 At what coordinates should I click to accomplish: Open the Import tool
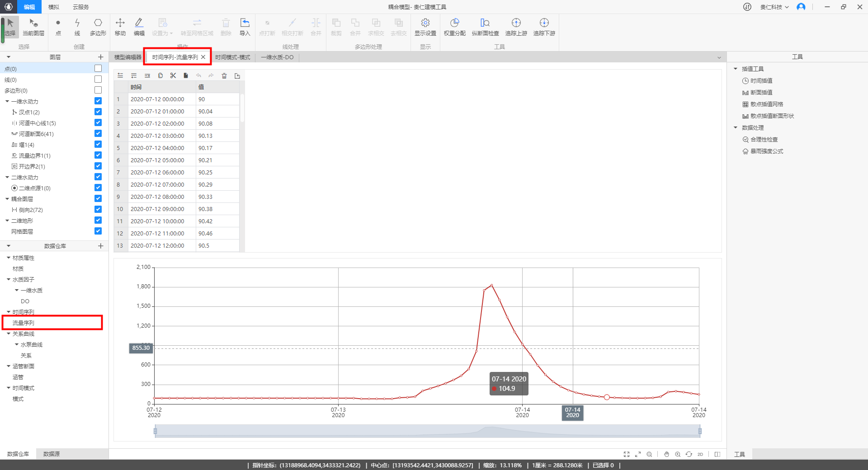click(x=245, y=27)
